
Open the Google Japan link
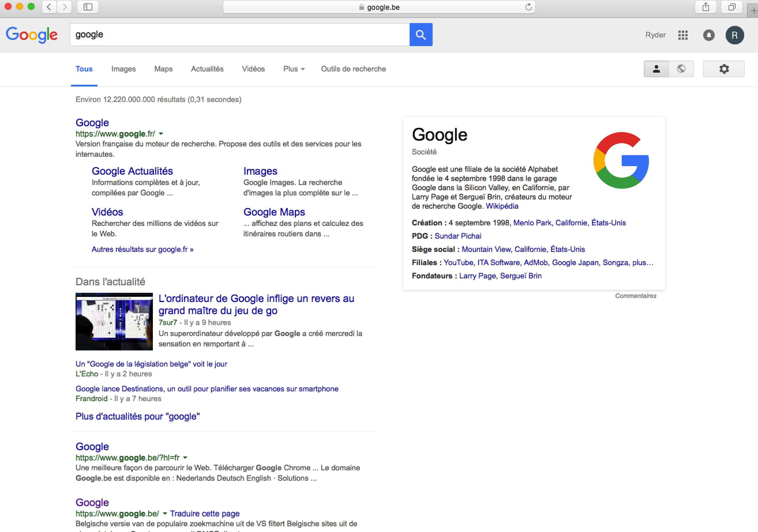tap(575, 263)
